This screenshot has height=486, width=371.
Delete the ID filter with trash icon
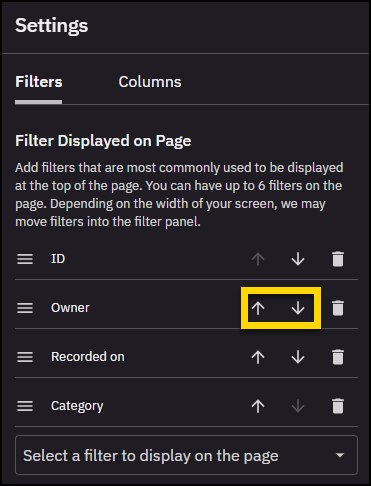[x=338, y=259]
